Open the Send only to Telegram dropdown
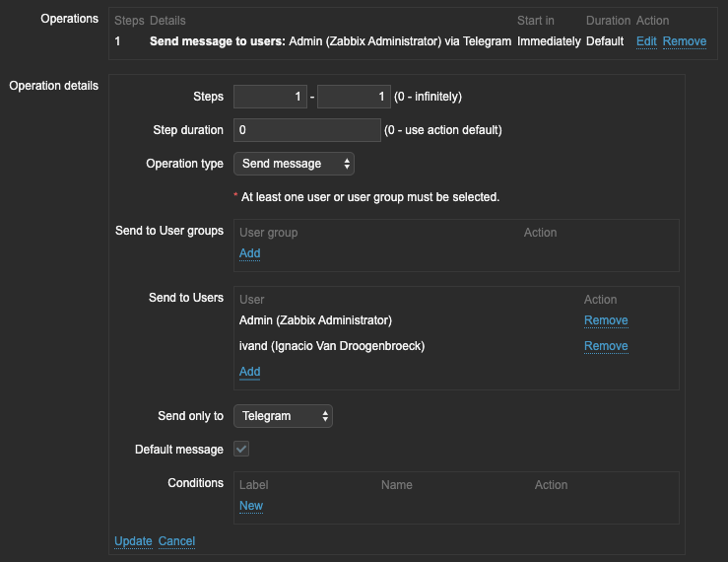728x562 pixels. [283, 416]
